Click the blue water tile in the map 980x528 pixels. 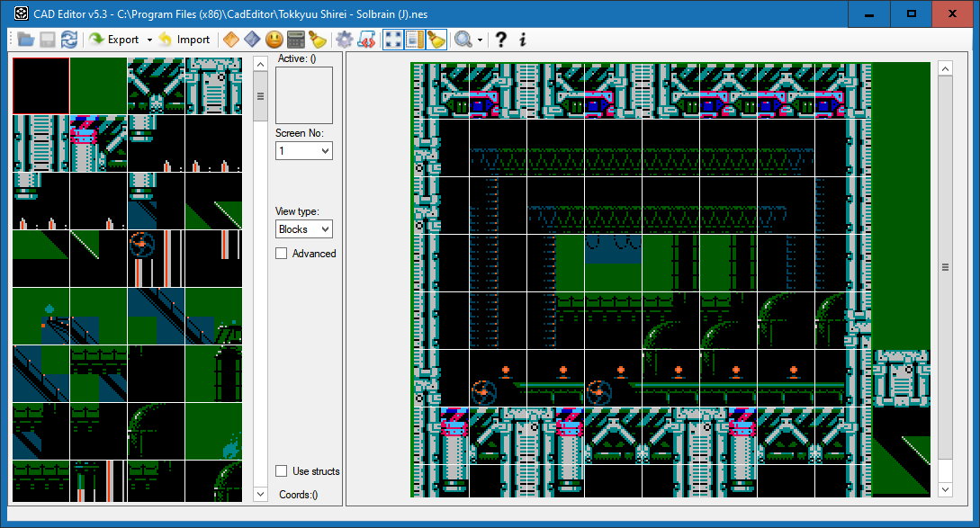[613, 249]
